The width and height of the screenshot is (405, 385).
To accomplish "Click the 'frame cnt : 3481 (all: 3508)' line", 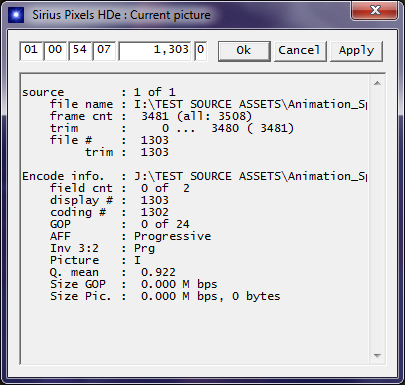I will [x=151, y=116].
